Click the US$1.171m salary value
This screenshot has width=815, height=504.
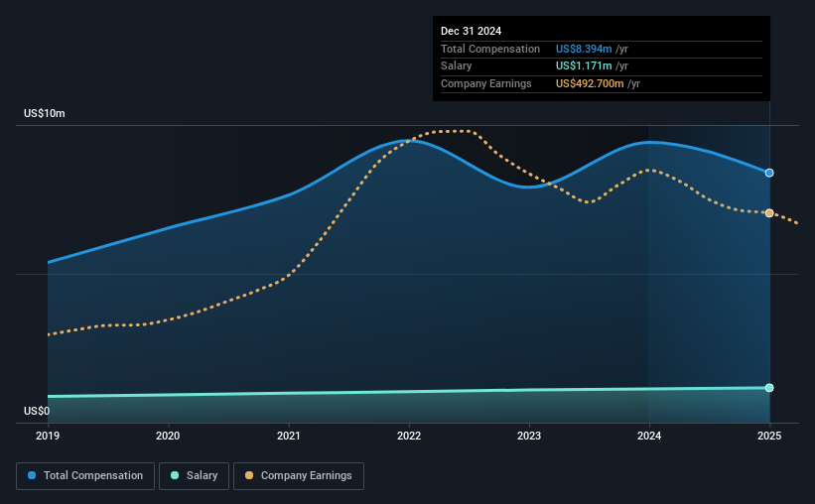(x=584, y=66)
